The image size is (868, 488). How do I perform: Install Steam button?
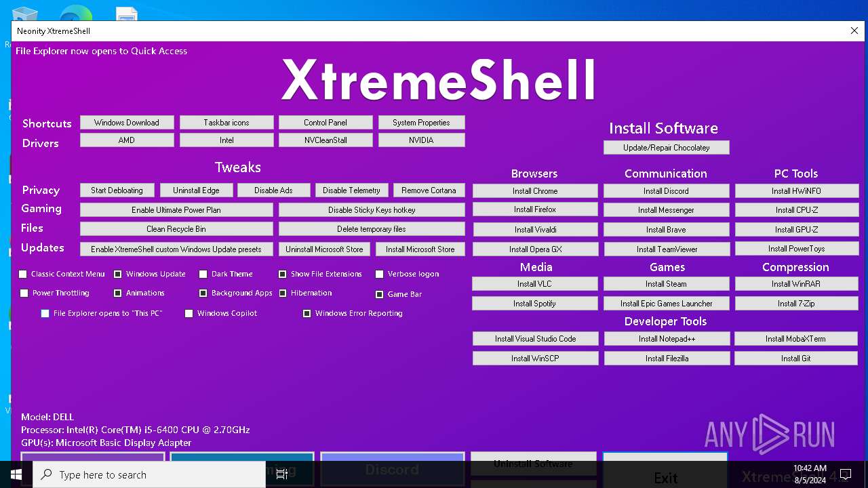(x=666, y=284)
